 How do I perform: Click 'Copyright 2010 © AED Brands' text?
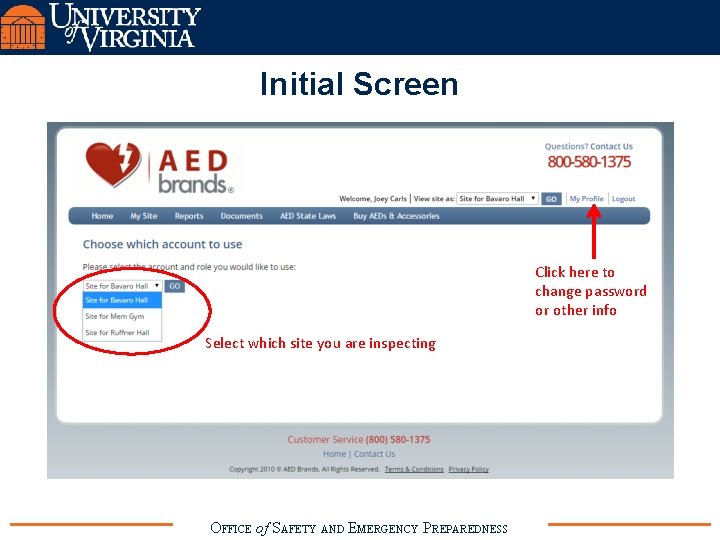point(304,469)
